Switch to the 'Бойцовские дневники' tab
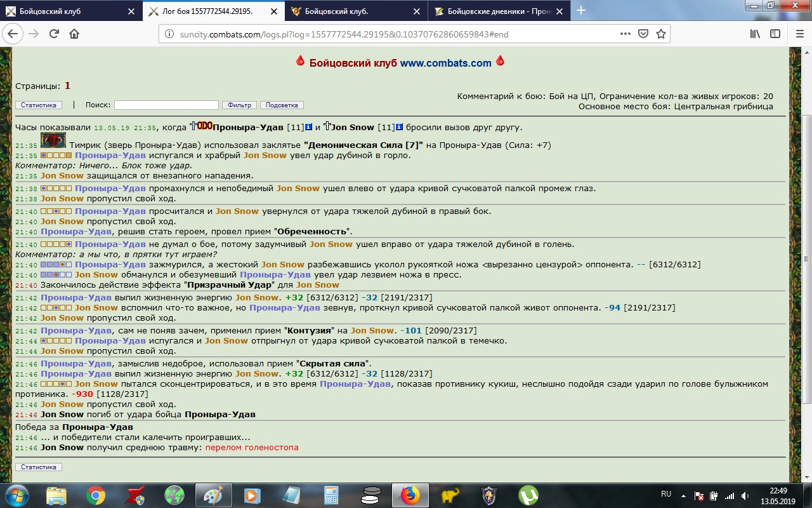 [499, 11]
